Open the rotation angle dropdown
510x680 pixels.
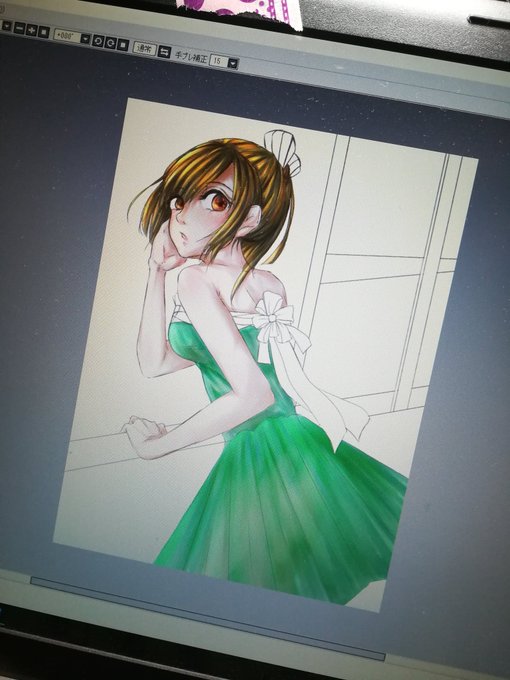pyautogui.click(x=85, y=39)
